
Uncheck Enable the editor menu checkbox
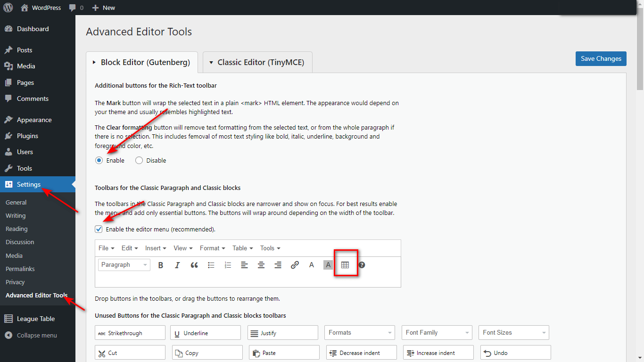point(99,229)
